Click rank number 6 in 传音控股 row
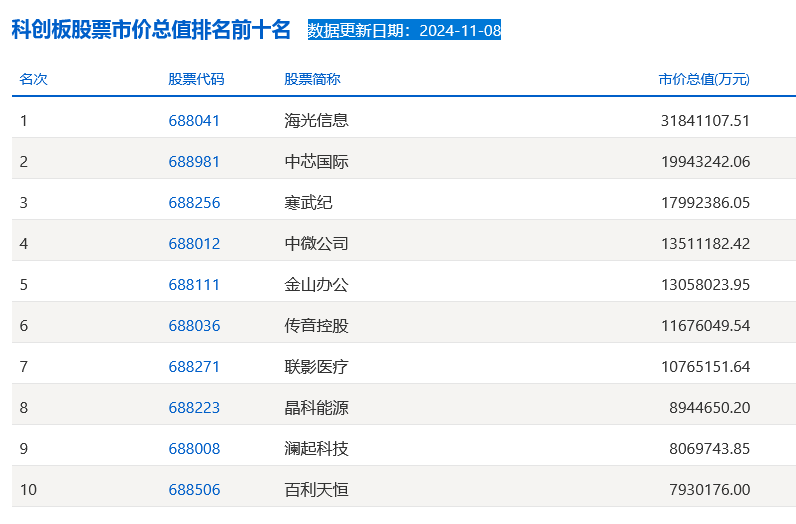This screenshot has width=796, height=524. (23, 326)
